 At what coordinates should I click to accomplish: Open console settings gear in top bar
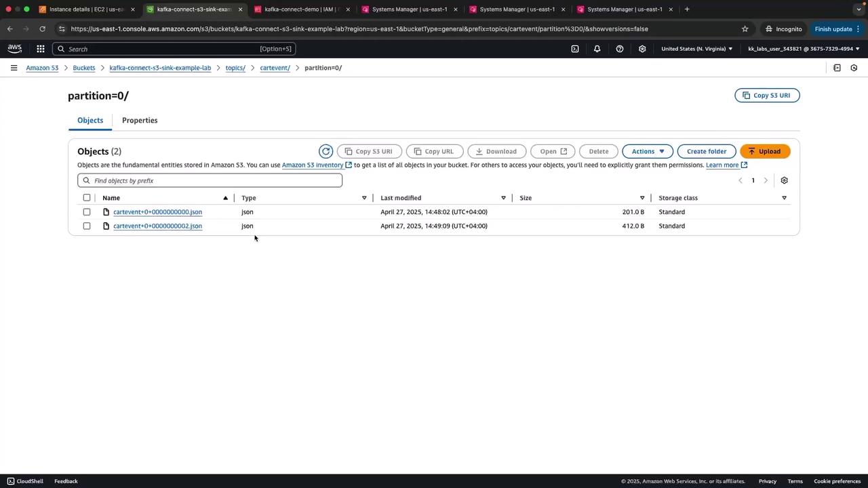pyautogui.click(x=642, y=49)
